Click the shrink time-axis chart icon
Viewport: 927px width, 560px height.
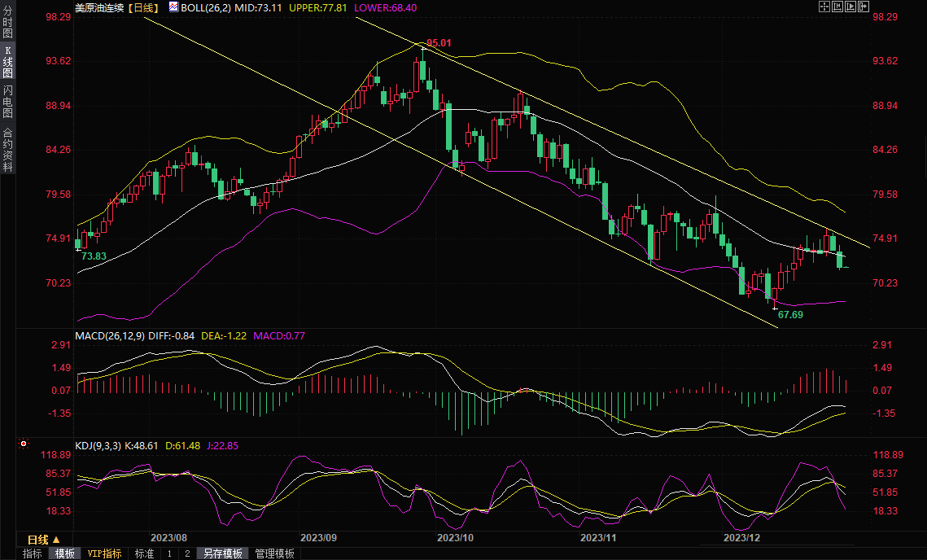pyautogui.click(x=837, y=7)
